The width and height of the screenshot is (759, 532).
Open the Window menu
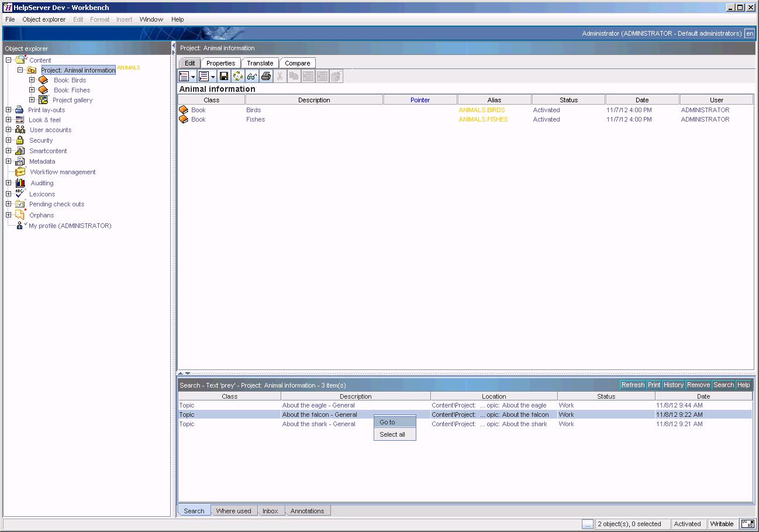(x=151, y=19)
